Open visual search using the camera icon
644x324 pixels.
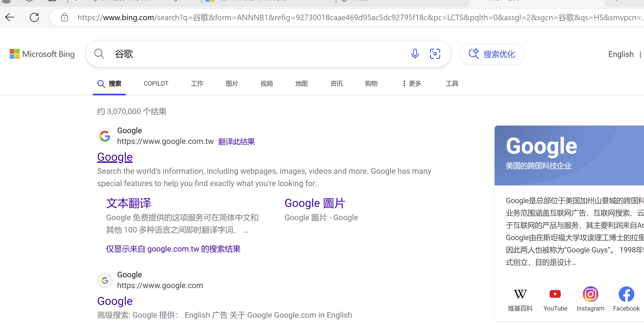coord(435,54)
